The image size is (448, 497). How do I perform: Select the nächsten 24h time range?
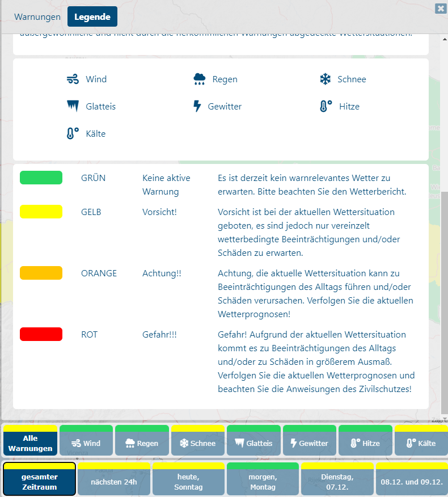[114, 479]
